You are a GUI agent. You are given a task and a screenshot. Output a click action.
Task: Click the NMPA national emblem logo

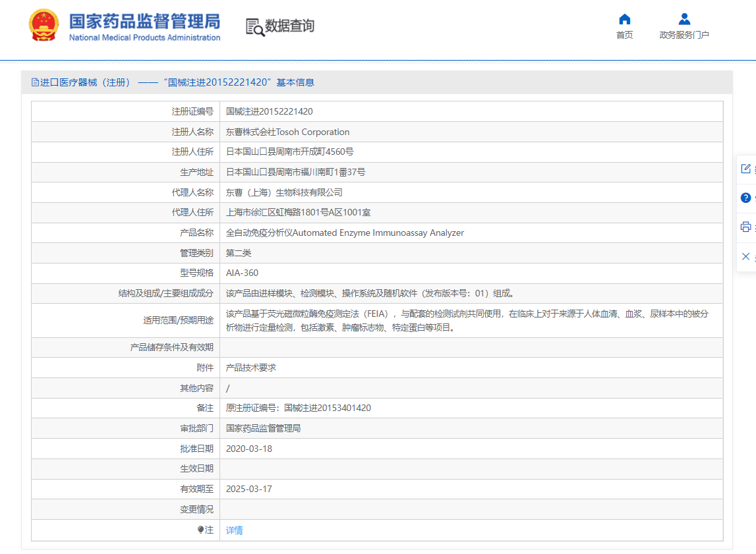44,26
